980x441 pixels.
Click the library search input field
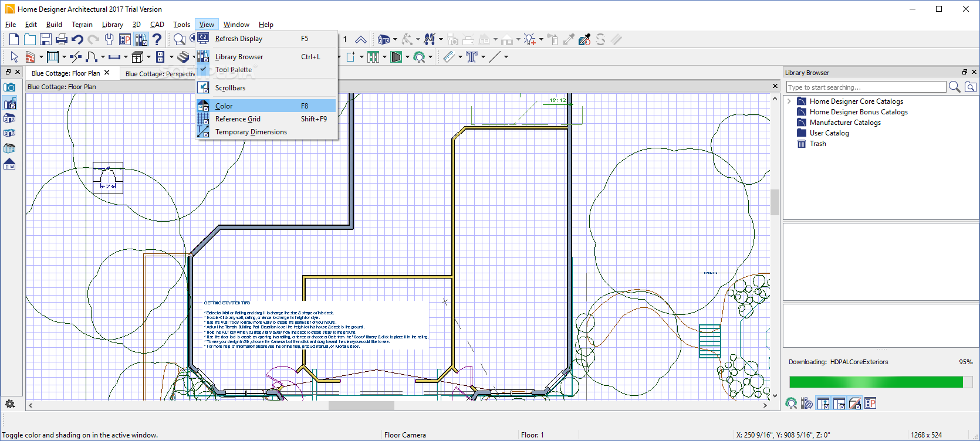(866, 87)
